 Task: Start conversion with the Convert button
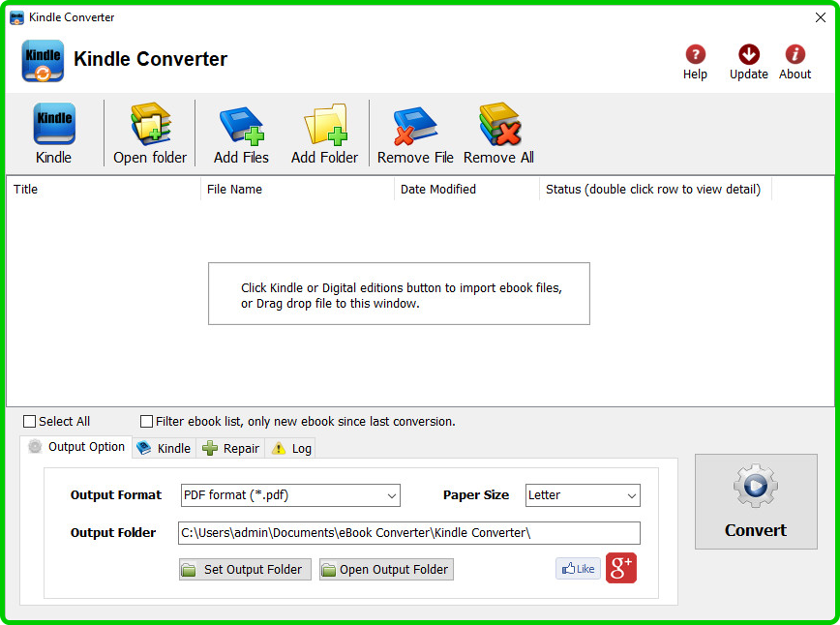[756, 501]
